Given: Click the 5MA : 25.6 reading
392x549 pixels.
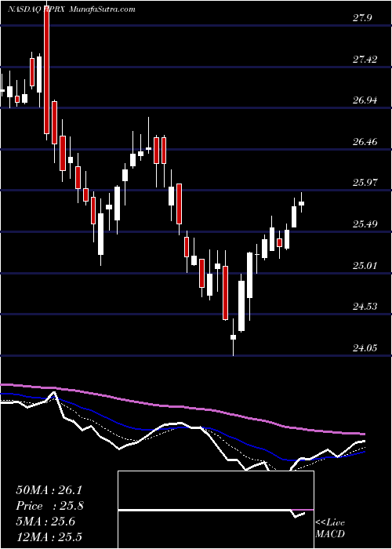Looking at the screenshot, I should point(45,522).
